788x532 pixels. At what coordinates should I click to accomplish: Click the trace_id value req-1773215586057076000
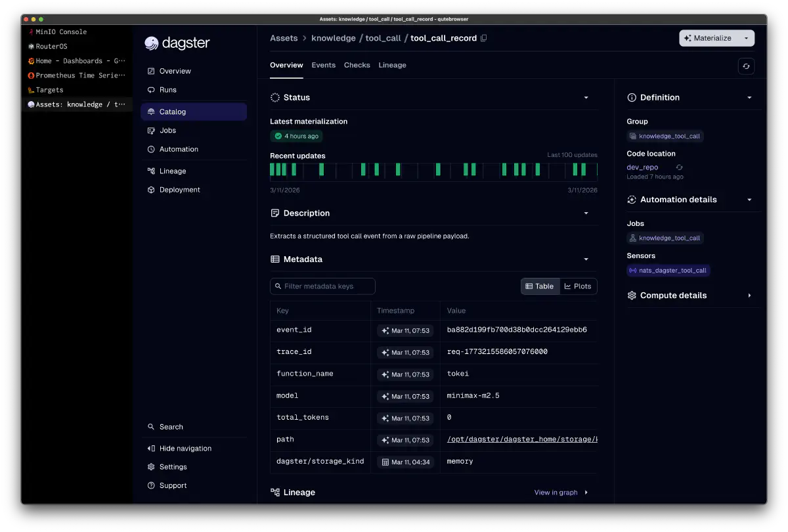click(x=497, y=352)
